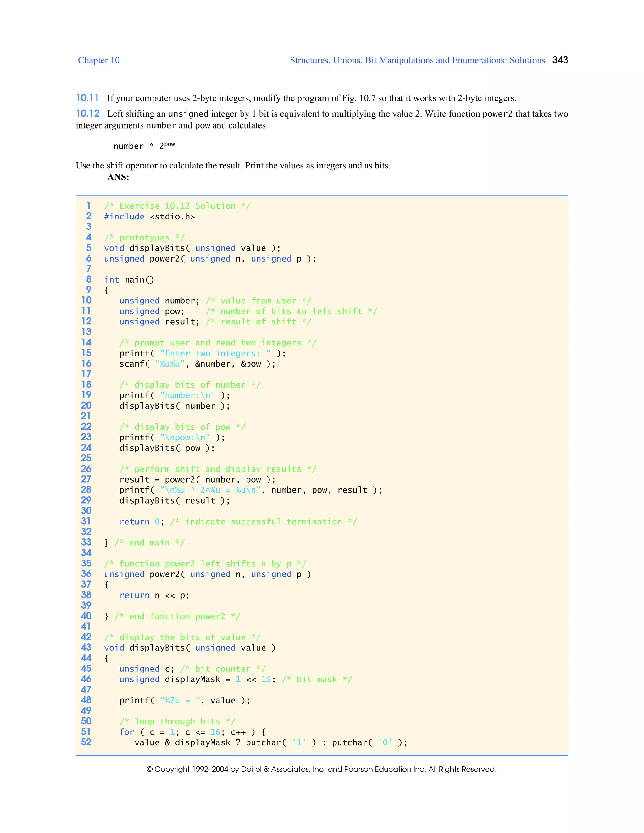Click the '/* loop through bits */' comment
Image resolution: width=644 pixels, height=833 pixels.
177,722
